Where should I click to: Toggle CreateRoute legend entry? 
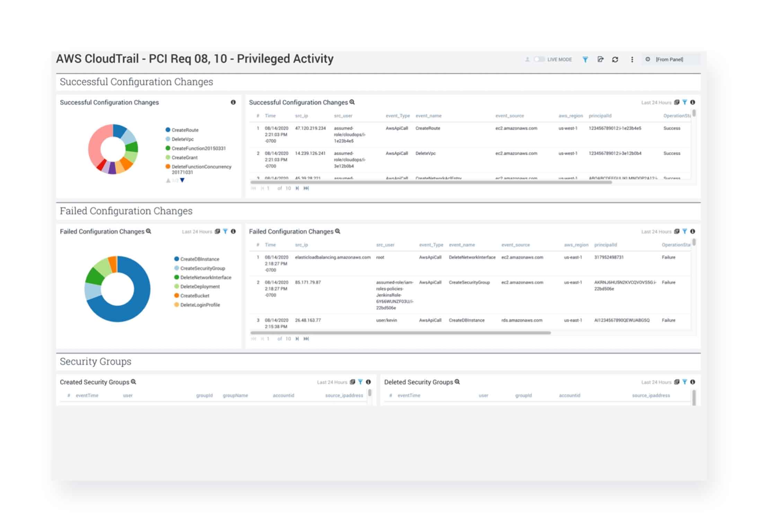point(182,130)
